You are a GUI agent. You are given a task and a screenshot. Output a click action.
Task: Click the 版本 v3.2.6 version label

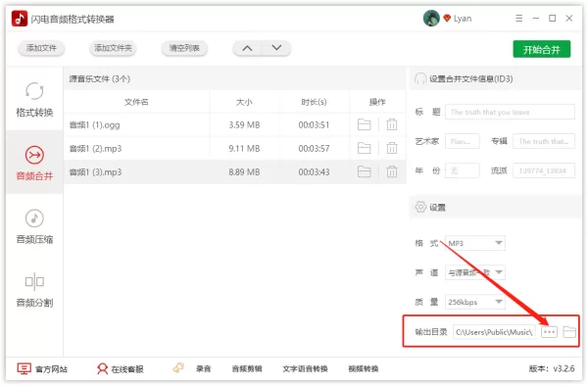click(552, 368)
